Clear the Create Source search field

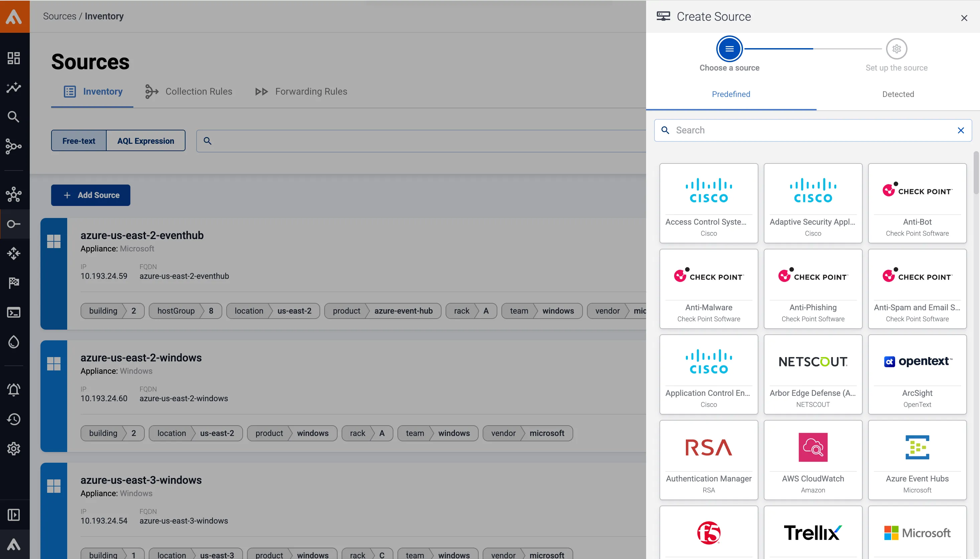(x=960, y=130)
